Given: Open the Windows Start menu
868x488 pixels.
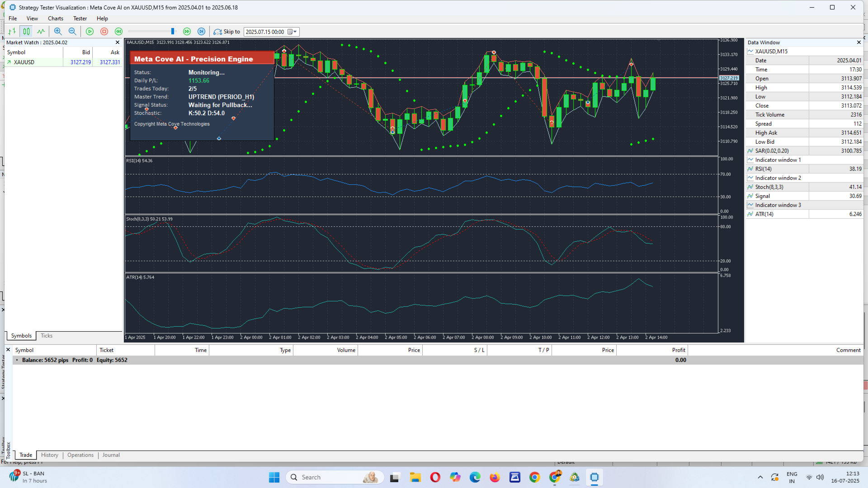Looking at the screenshot, I should (274, 477).
